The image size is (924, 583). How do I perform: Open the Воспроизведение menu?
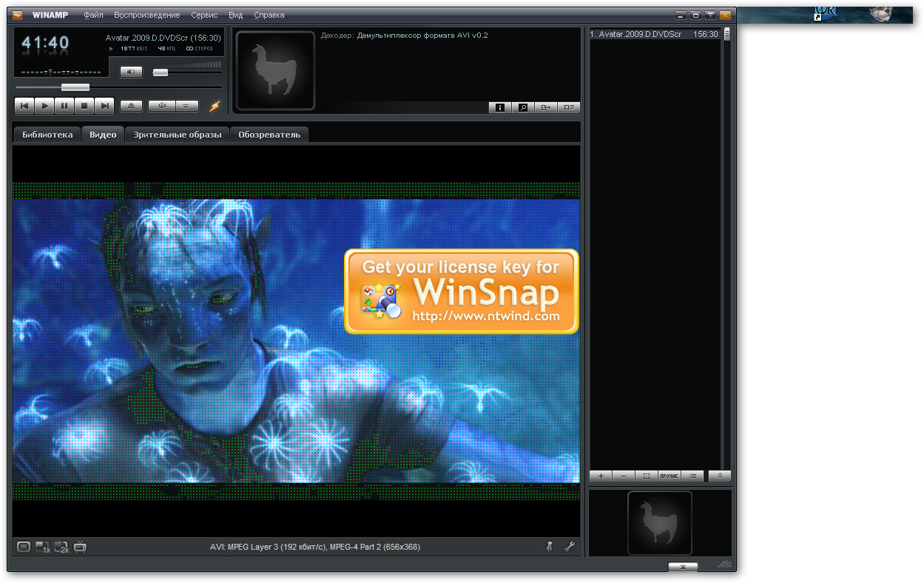tap(146, 15)
